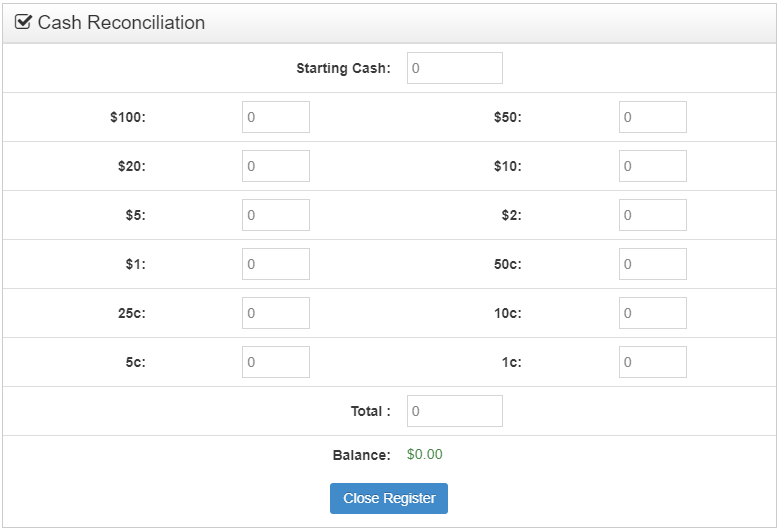Image resolution: width=780 pixels, height=530 pixels.
Task: Focus the $100 bills count field
Action: pyautogui.click(x=275, y=117)
